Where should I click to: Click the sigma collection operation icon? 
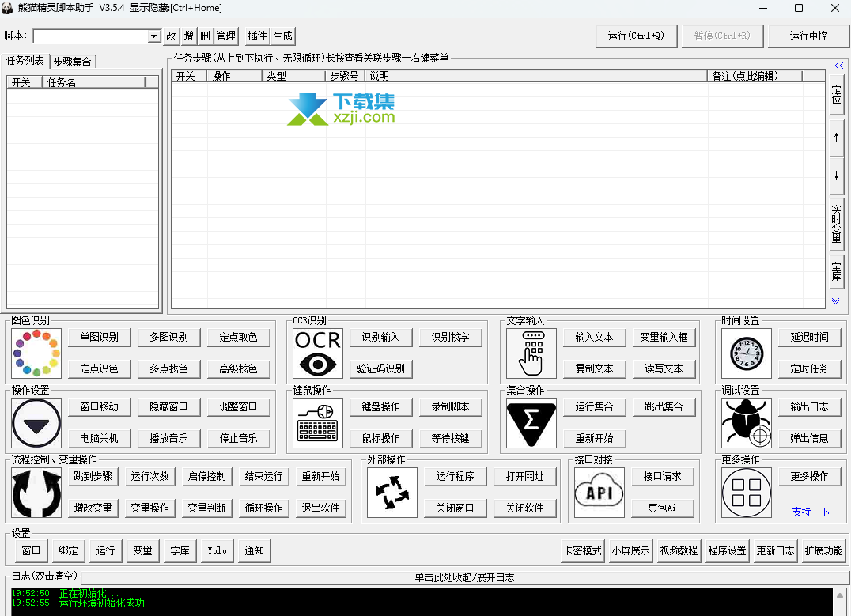531,423
